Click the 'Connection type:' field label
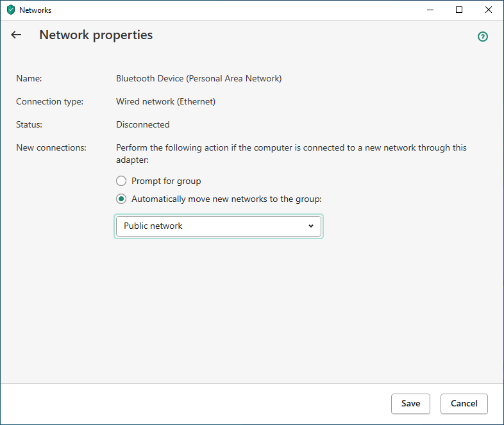 click(x=49, y=101)
